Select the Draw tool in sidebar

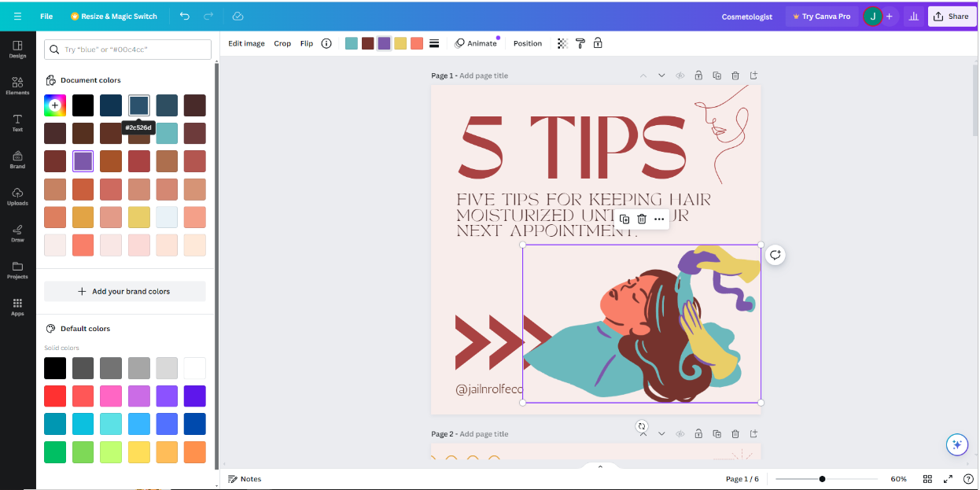(x=17, y=234)
